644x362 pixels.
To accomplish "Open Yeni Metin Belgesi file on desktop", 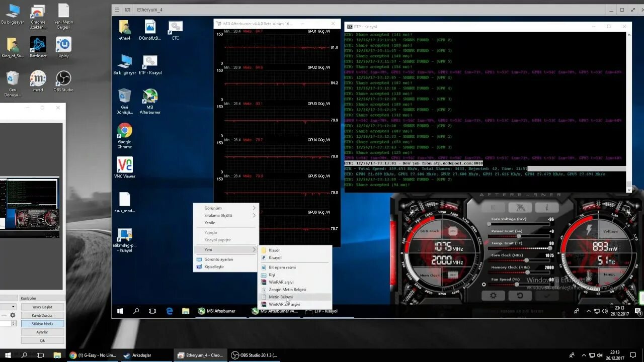I will tap(63, 17).
